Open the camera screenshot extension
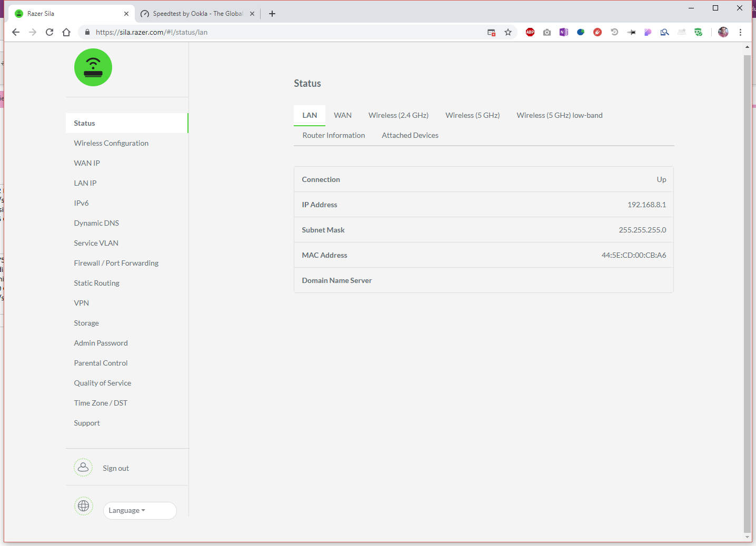 (x=547, y=32)
